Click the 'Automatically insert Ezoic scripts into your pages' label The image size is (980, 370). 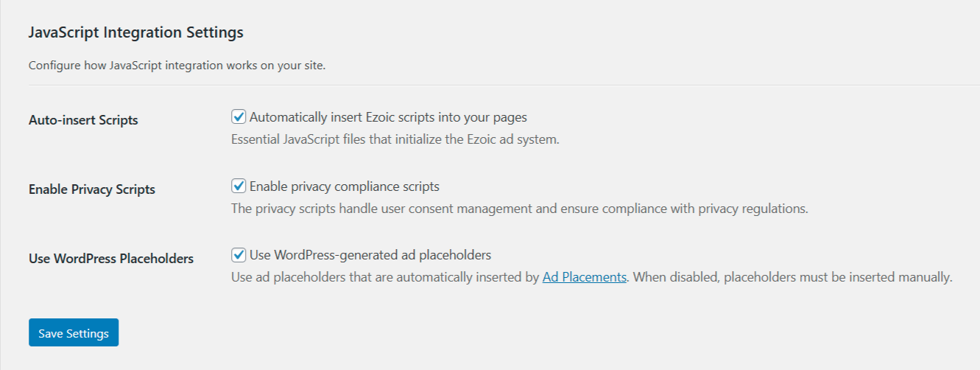click(388, 117)
